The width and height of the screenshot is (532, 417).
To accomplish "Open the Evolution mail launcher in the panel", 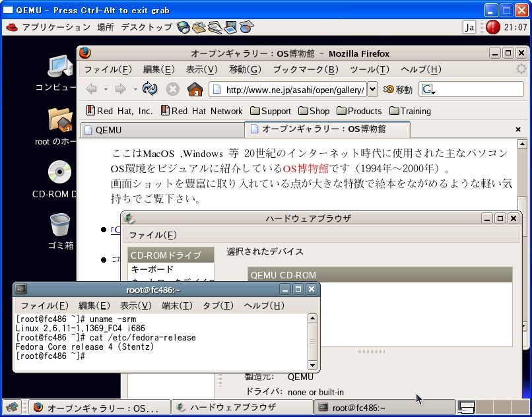I will (x=199, y=27).
